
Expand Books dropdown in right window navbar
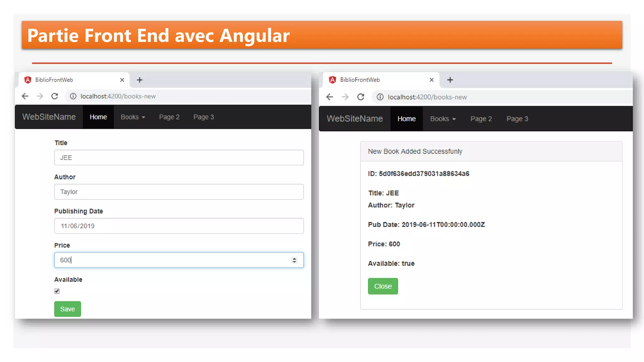443,119
